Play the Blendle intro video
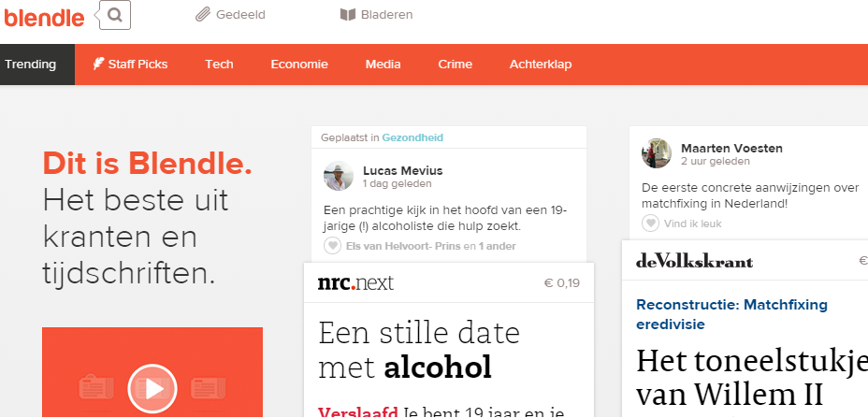This screenshot has width=868, height=418. [152, 386]
